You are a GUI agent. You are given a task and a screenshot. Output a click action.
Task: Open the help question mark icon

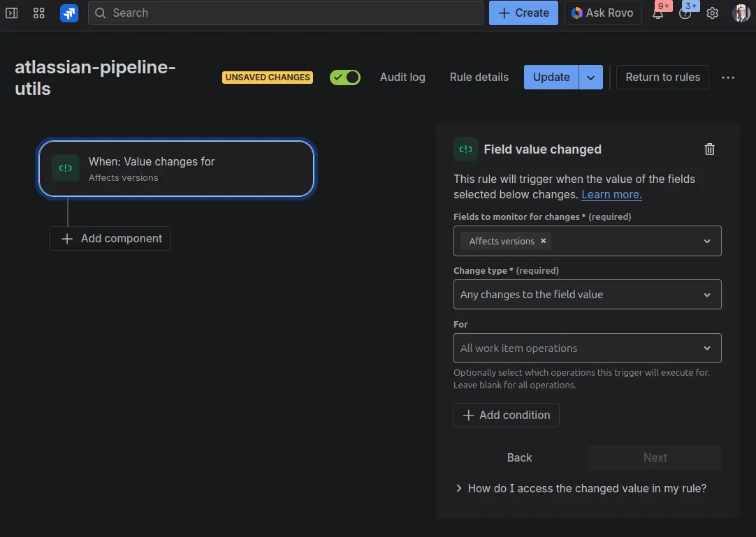pos(685,13)
